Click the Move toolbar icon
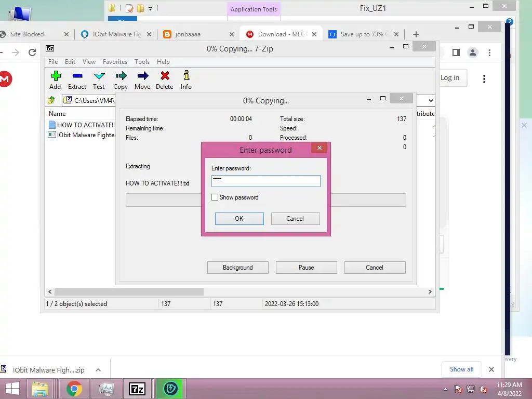This screenshot has height=399, width=532. point(143,76)
